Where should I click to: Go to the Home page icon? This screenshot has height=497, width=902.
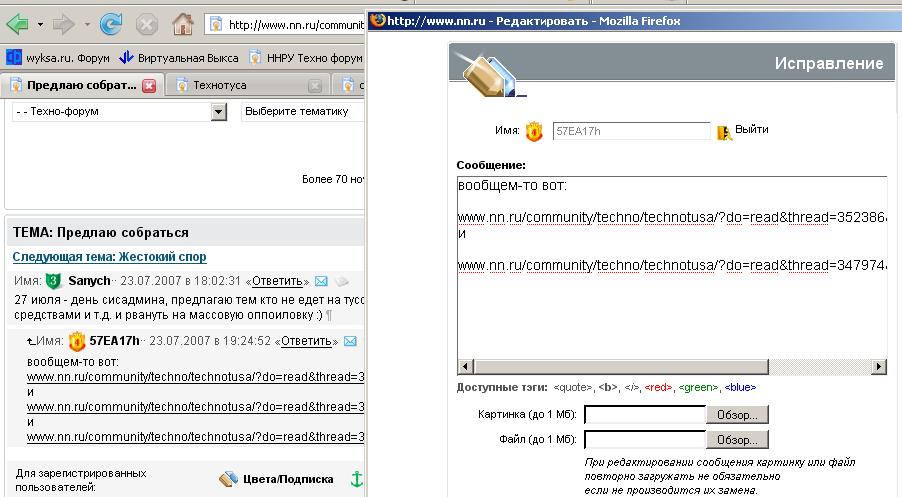click(182, 23)
